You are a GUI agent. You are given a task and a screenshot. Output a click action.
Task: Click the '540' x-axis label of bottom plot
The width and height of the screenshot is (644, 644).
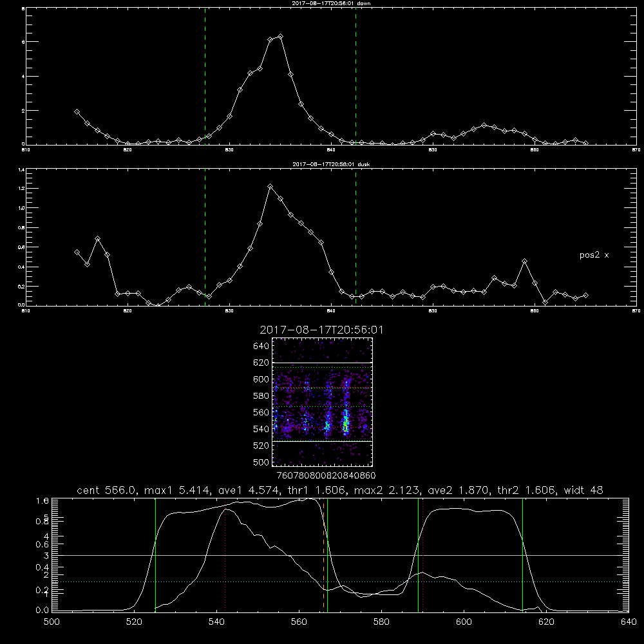(x=216, y=622)
